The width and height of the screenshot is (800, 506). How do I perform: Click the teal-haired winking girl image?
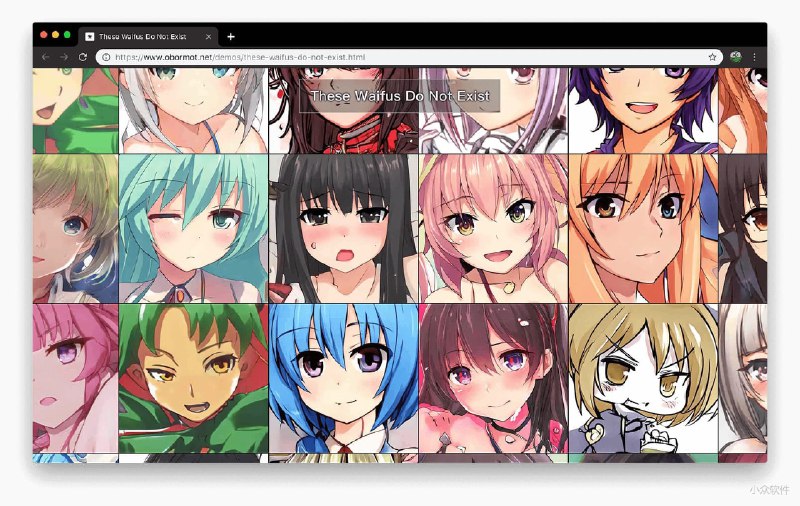[x=193, y=228]
